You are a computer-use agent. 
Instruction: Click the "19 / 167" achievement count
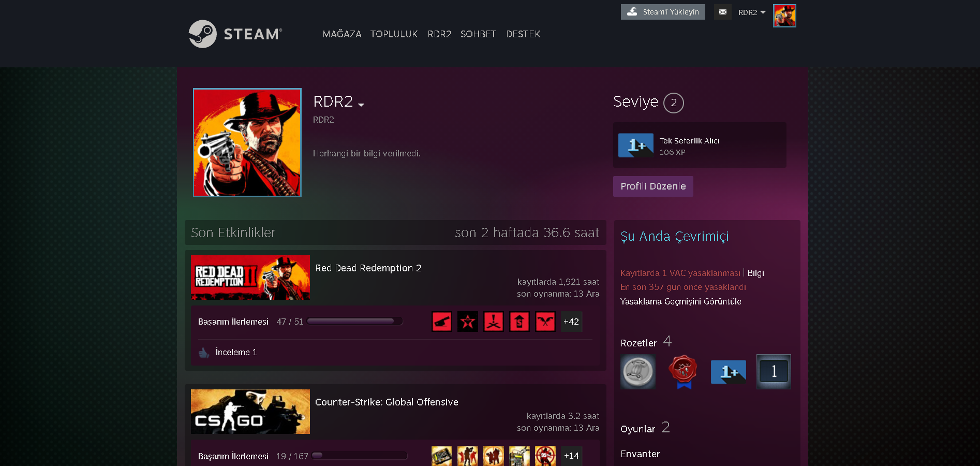pos(292,456)
